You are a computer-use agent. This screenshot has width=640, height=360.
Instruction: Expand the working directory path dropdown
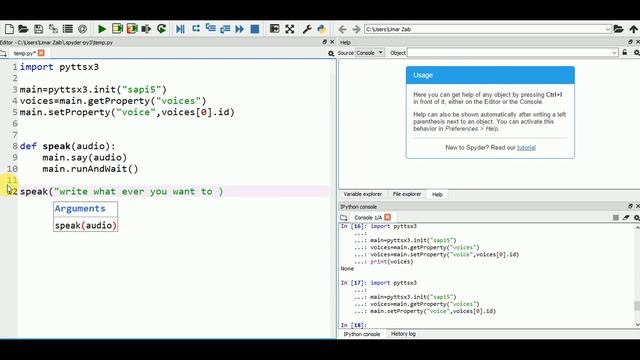(x=607, y=29)
